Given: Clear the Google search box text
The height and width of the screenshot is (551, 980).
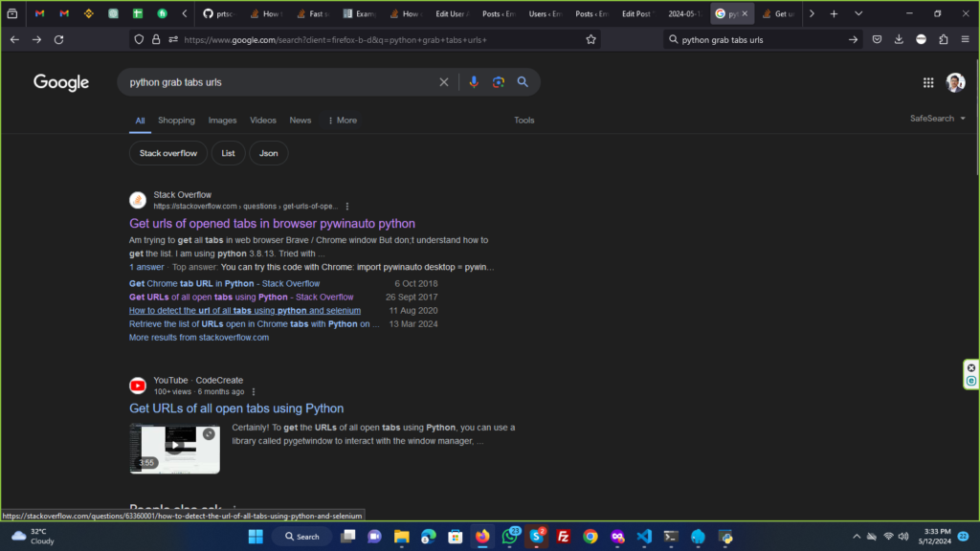Looking at the screenshot, I should click(x=443, y=82).
